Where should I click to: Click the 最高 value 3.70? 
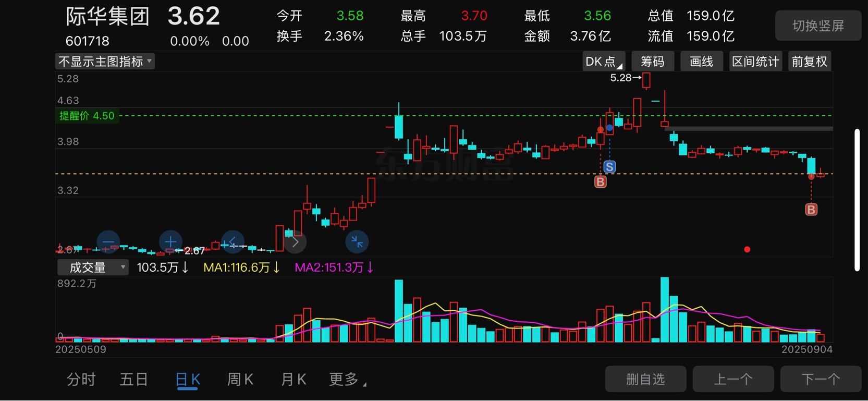pos(474,16)
